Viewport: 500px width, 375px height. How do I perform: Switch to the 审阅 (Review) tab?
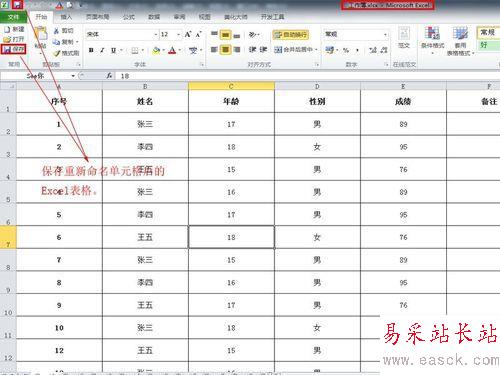tap(179, 17)
